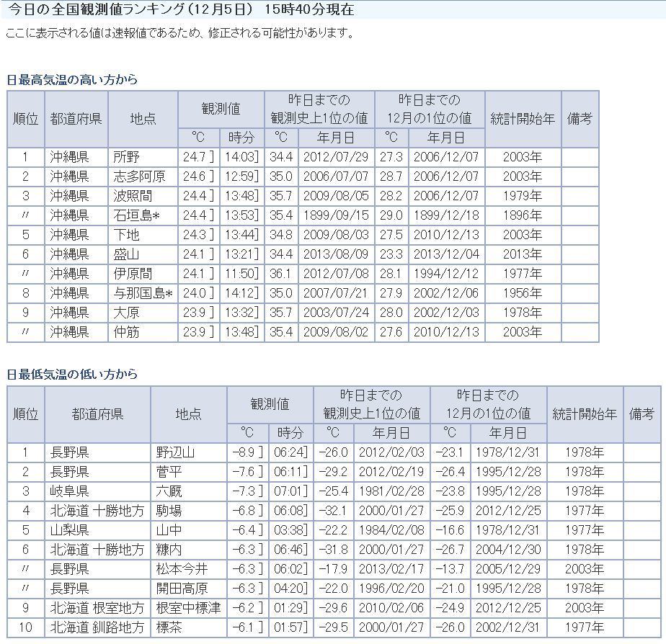This screenshot has width=666, height=644.
Task: Select station 菅平
Action: click(169, 472)
